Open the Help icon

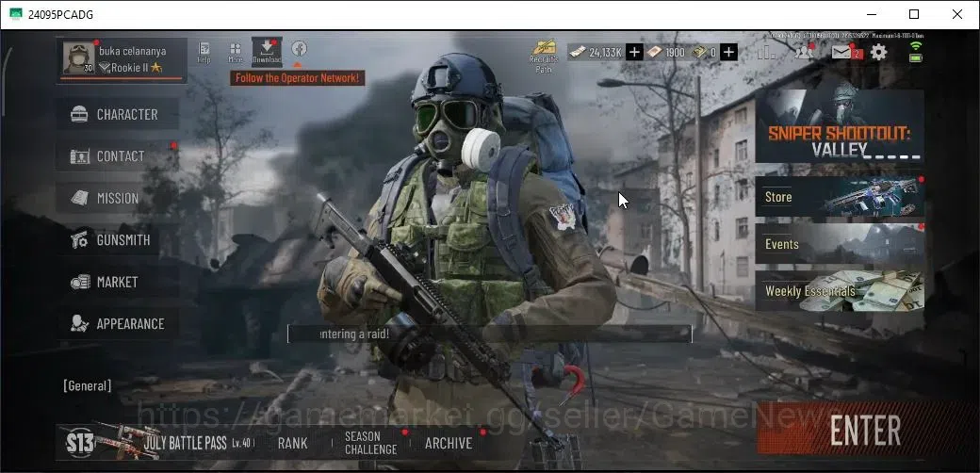(204, 53)
